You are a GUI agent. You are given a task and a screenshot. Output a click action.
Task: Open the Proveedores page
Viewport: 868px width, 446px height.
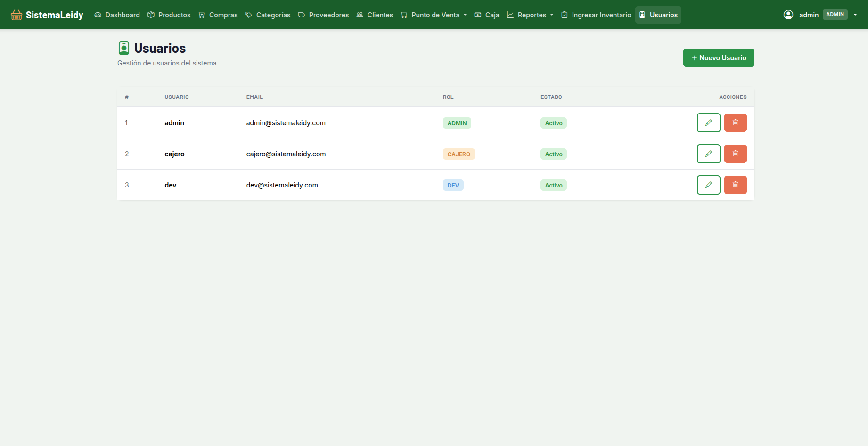click(x=324, y=15)
